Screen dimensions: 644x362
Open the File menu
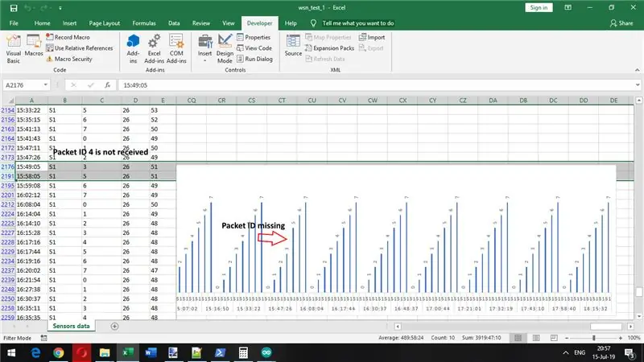click(x=14, y=23)
